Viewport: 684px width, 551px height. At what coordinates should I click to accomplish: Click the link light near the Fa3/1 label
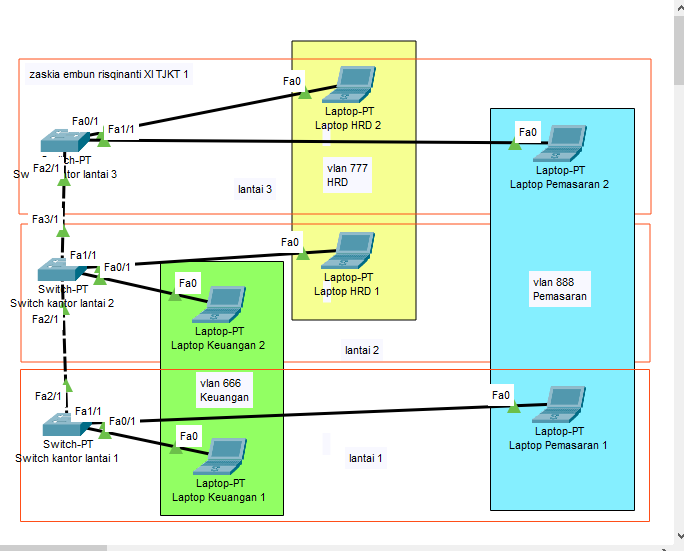pyautogui.click(x=63, y=231)
